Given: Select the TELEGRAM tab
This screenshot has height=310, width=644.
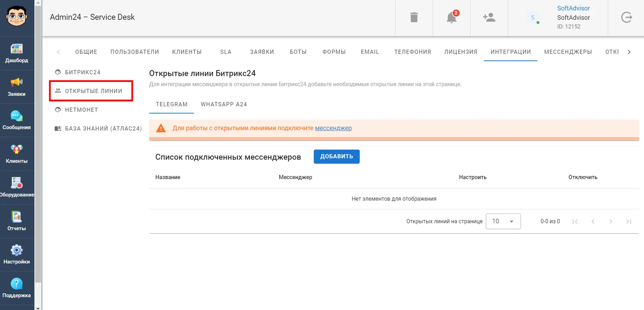Looking at the screenshot, I should click(x=172, y=104).
